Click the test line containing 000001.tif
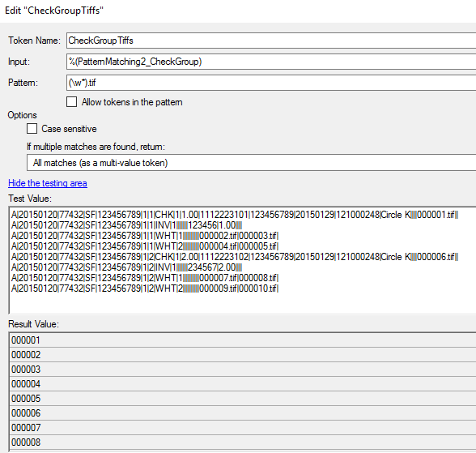Viewport: 476px width, 453px height. click(235, 215)
